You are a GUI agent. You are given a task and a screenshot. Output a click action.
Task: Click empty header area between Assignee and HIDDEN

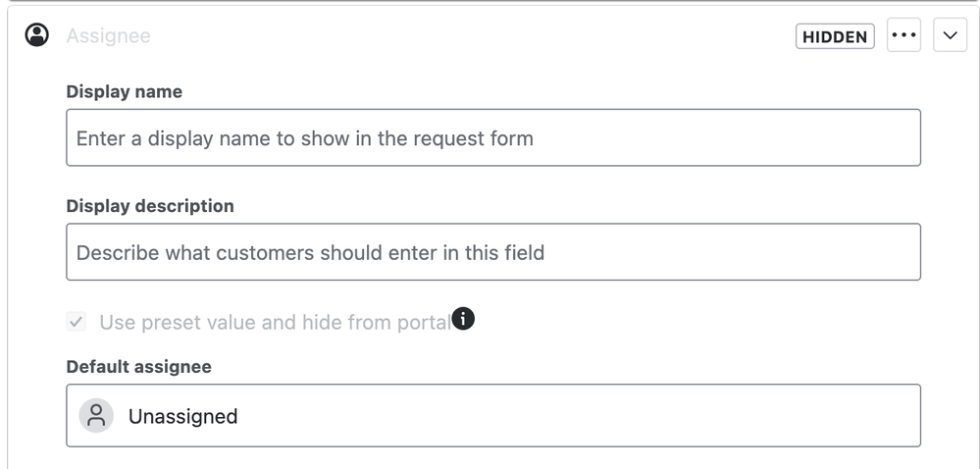click(x=473, y=35)
